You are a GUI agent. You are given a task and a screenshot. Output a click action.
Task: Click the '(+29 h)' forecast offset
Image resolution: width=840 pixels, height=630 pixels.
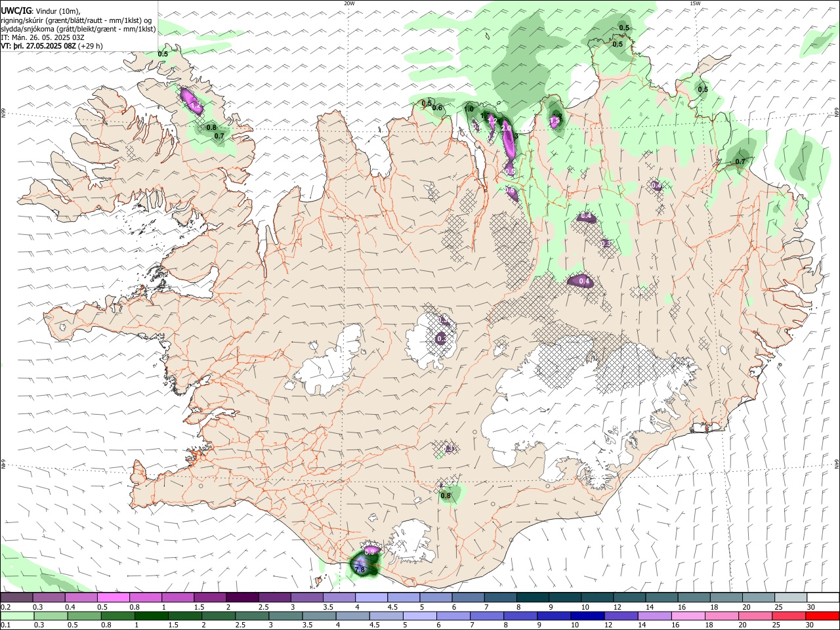[x=90, y=46]
